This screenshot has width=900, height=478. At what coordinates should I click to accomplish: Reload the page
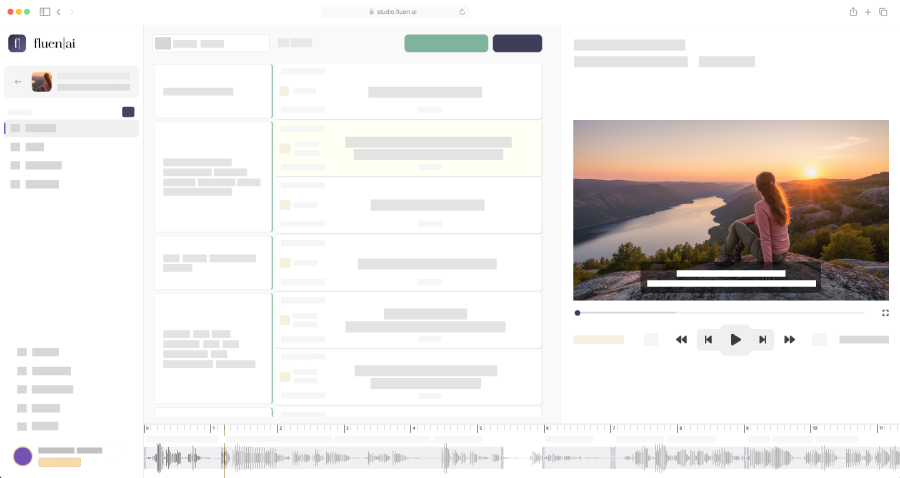[462, 11]
